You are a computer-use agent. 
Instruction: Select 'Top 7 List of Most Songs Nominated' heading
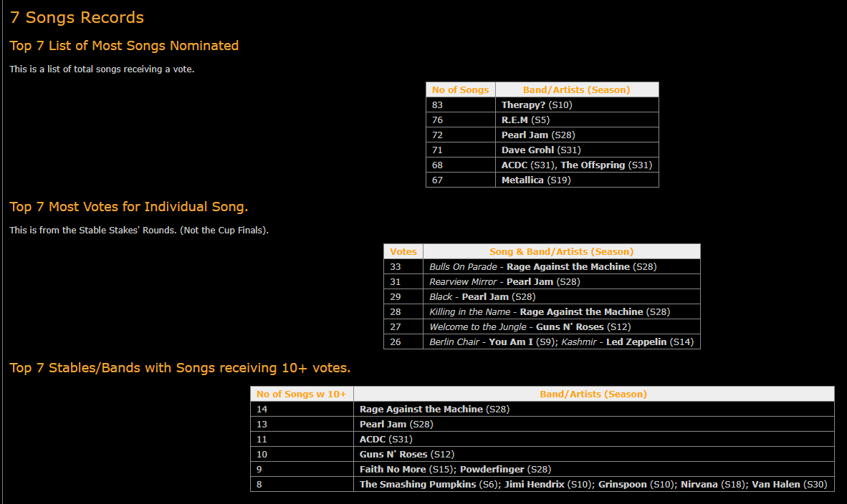(x=124, y=45)
